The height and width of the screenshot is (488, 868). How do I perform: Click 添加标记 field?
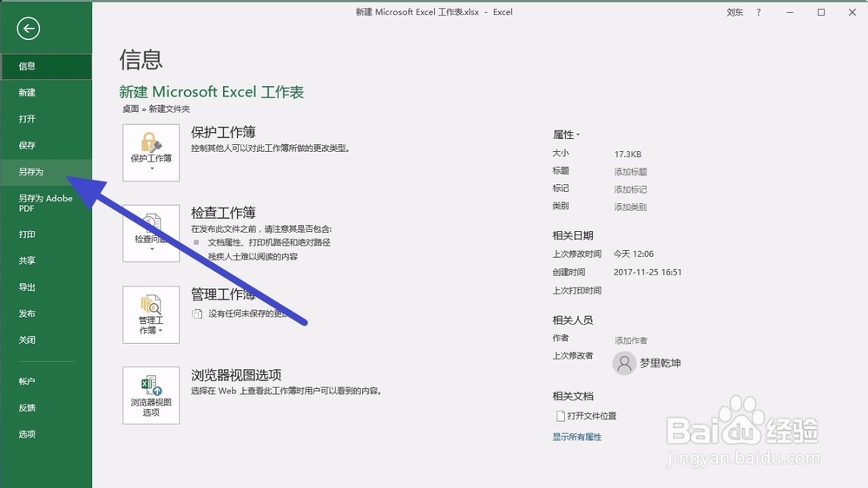(x=630, y=189)
